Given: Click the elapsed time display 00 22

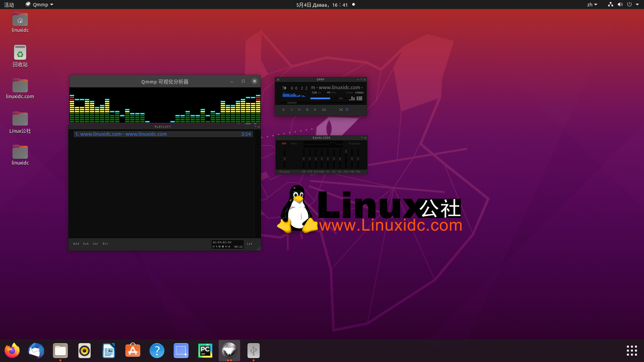Looking at the screenshot, I should [x=299, y=88].
